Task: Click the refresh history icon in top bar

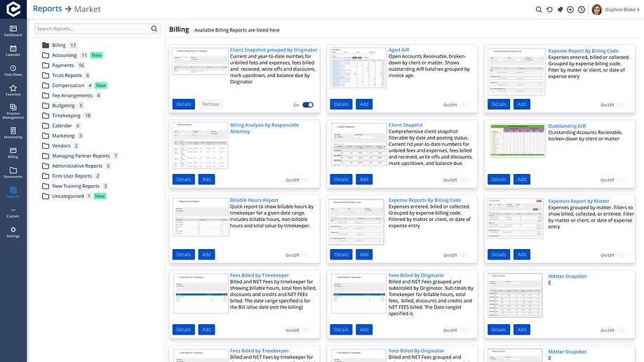Action: click(549, 9)
